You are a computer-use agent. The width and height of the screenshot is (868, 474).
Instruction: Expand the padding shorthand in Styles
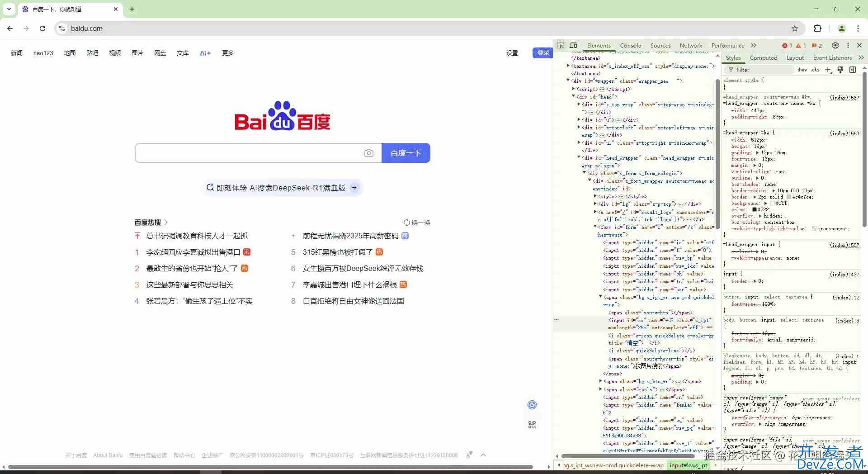[x=757, y=153]
